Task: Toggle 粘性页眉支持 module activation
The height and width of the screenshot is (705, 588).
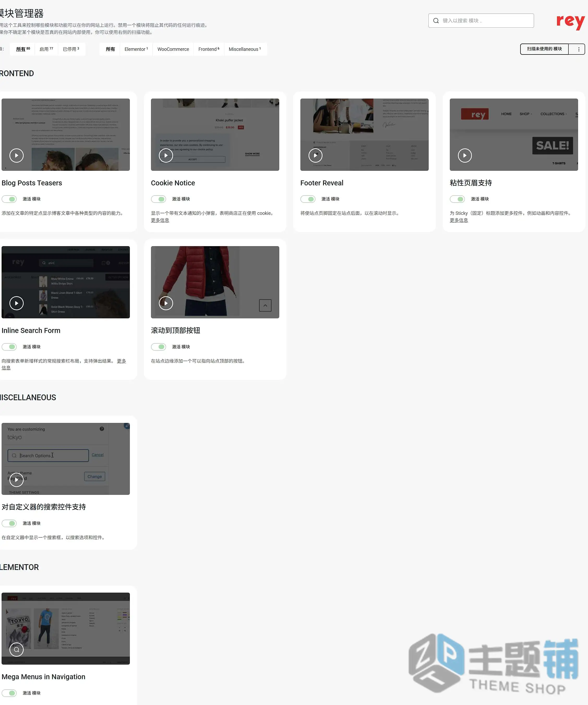Action: (457, 199)
